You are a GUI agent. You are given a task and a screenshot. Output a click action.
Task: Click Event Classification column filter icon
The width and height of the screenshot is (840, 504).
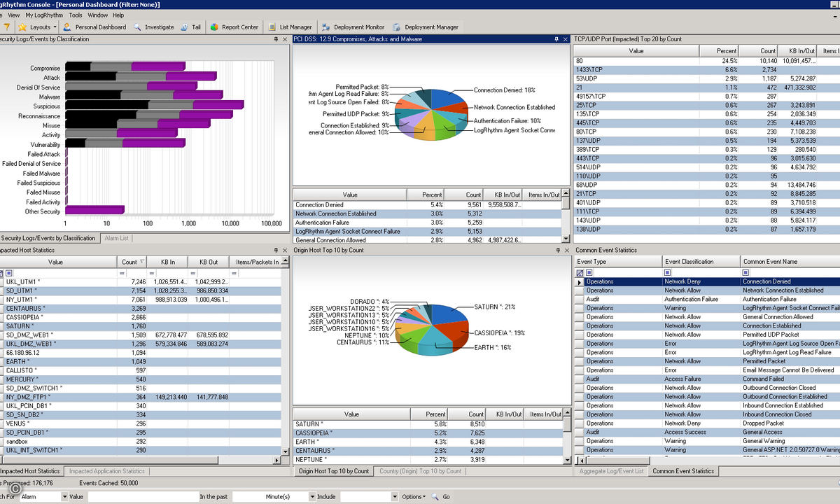tap(667, 273)
